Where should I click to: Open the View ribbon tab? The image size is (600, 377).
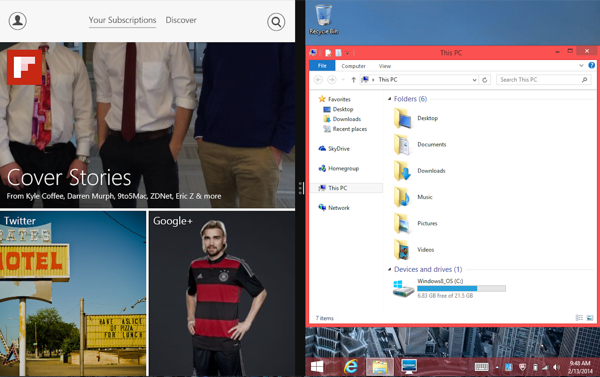385,66
